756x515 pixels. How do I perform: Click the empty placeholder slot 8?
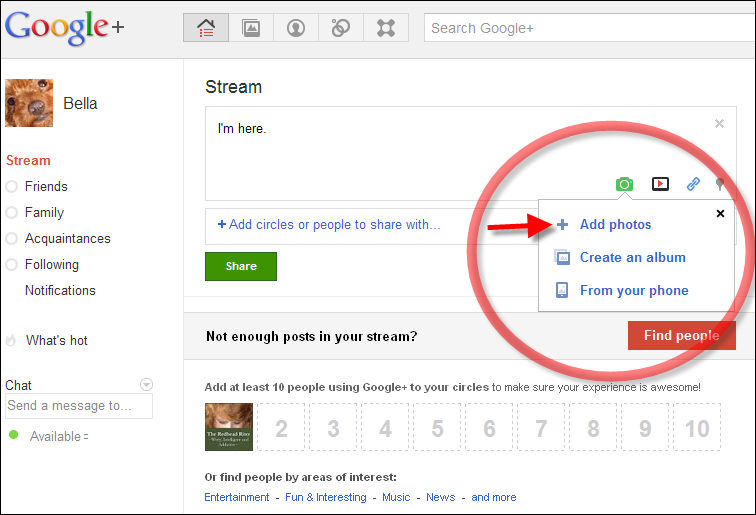click(x=594, y=427)
